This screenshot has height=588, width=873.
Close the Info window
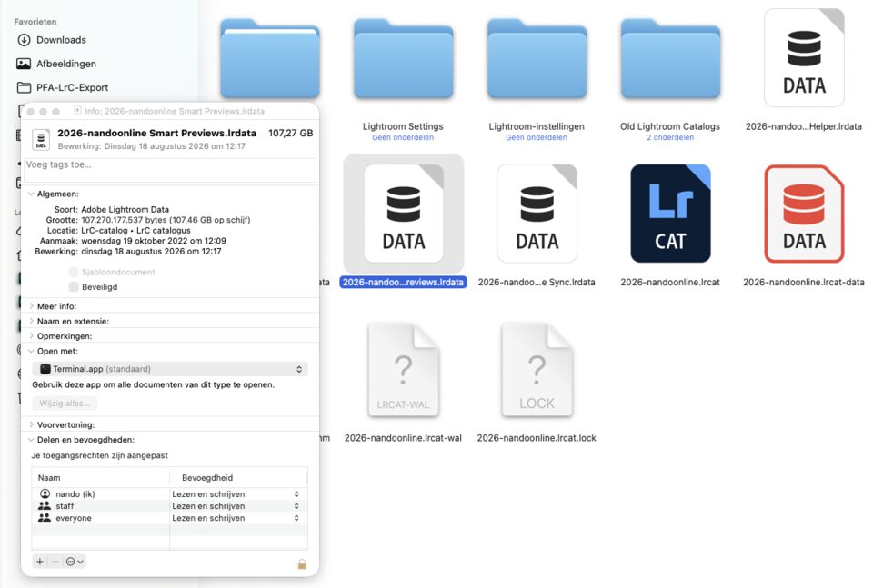pos(31,111)
